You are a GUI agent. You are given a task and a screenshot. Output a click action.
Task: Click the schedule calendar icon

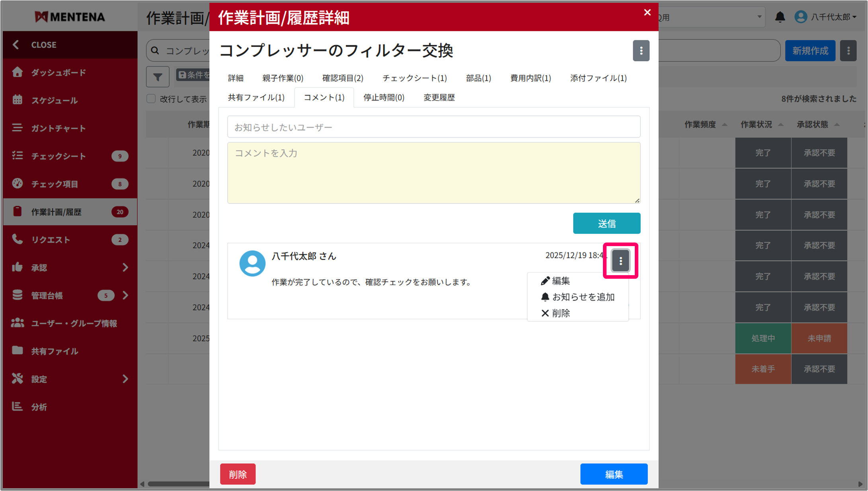tap(18, 100)
